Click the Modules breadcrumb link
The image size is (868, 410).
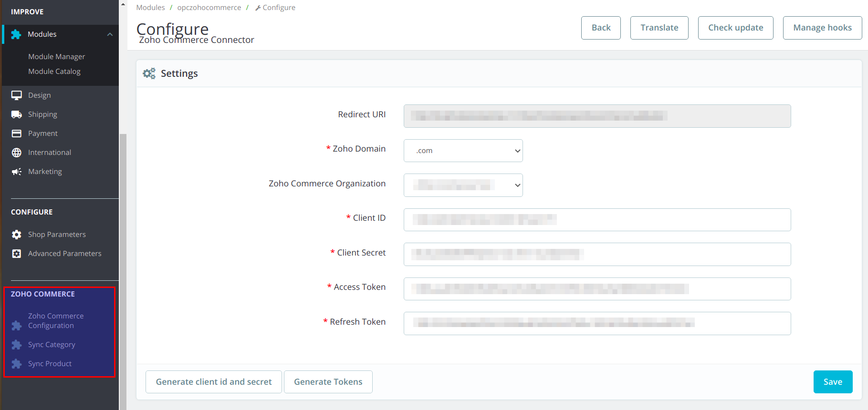(x=150, y=8)
